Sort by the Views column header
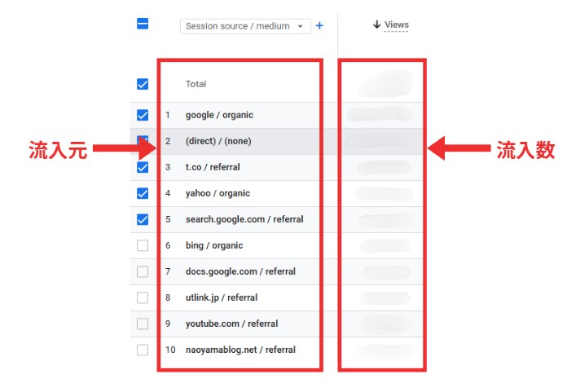This screenshot has height=392, width=580. click(x=397, y=25)
